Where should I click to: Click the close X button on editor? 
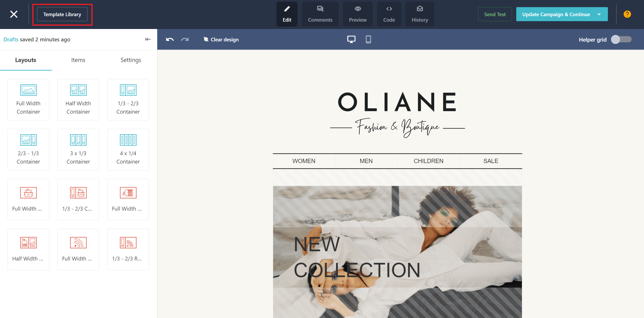pos(13,14)
